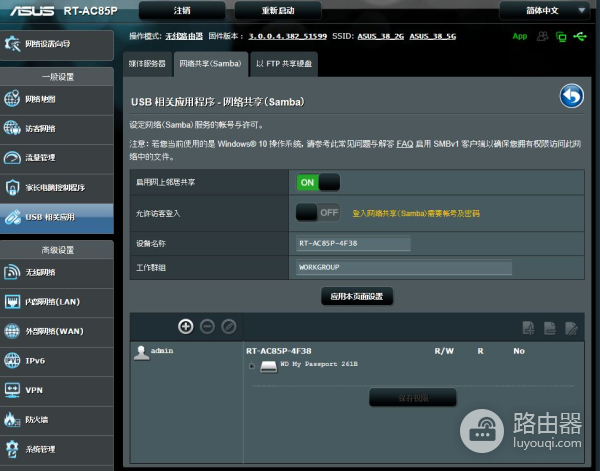
Task: Select the USB application (USB 相关应用) sidebar icon
Action: (x=12, y=217)
